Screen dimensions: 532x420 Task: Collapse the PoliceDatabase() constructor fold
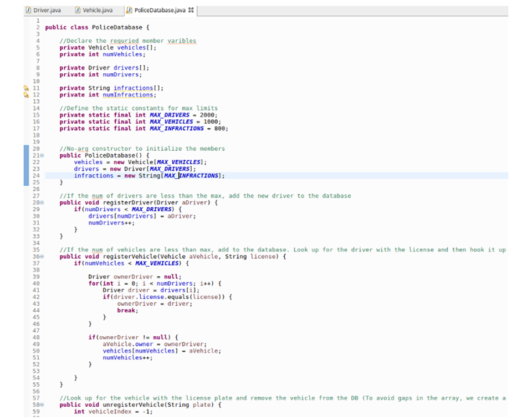pos(42,155)
